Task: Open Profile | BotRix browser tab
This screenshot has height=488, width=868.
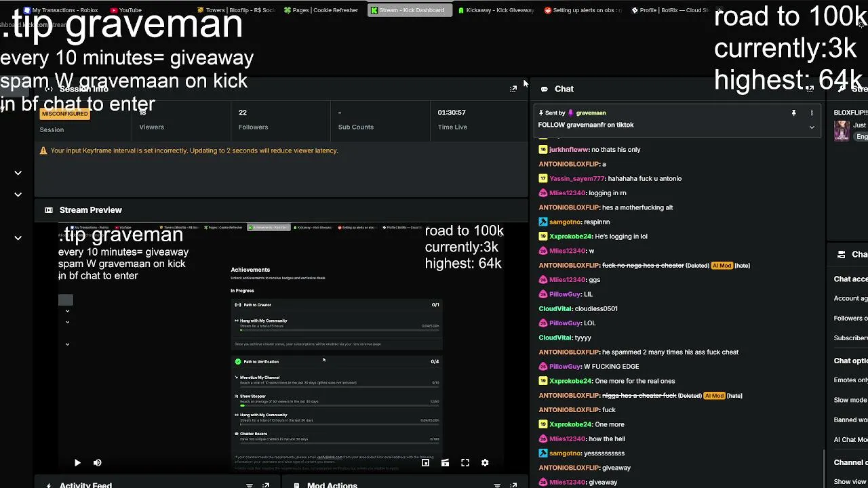Action: 669,10
